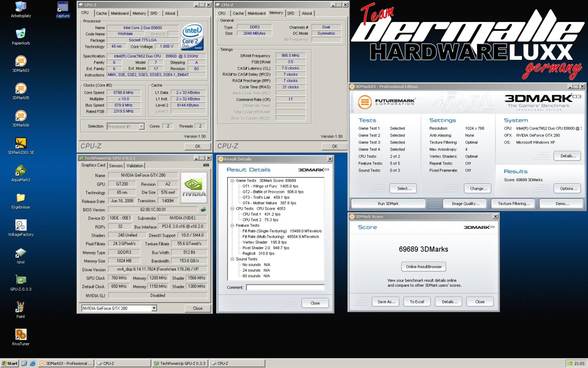Viewport: 588px width, 368px height.
Task: Open the Ergebnisse folder
Action: point(21,201)
